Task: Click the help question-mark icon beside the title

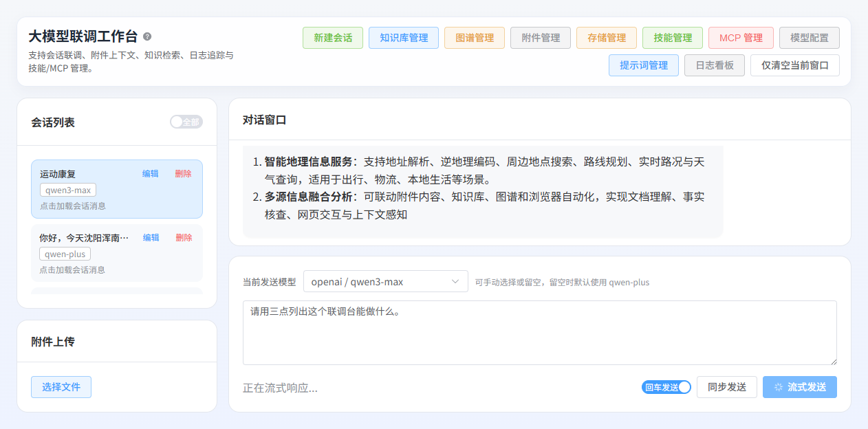Action: click(x=147, y=37)
